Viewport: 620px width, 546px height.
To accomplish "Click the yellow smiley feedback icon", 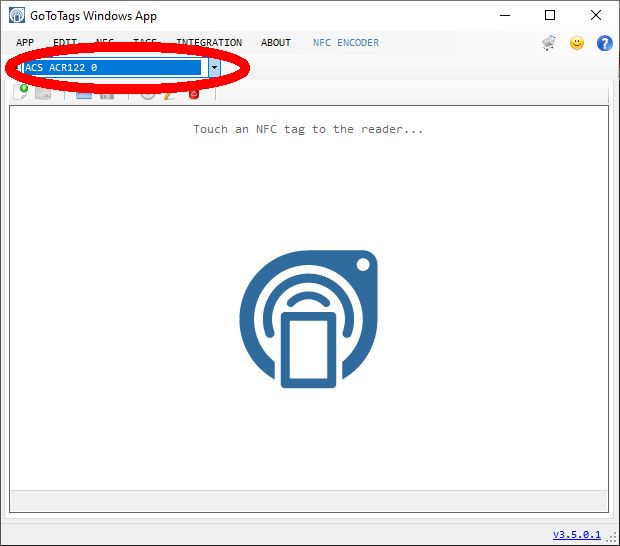I will [577, 43].
